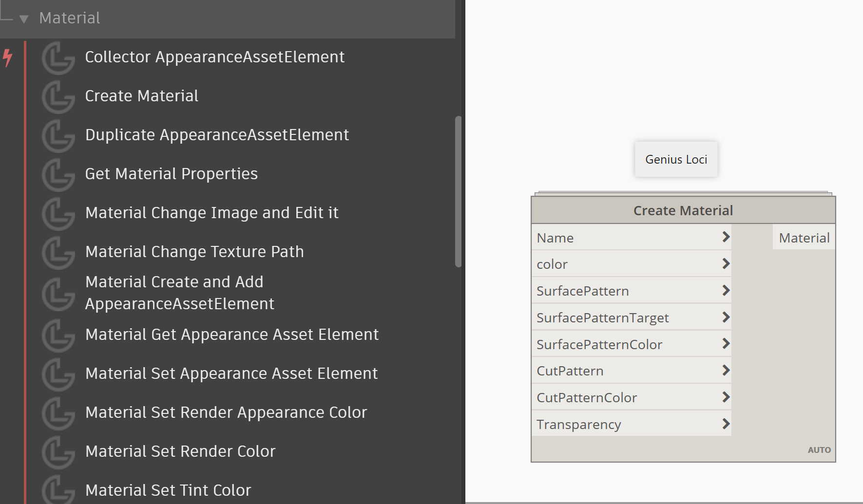863x504 pixels.
Task: Click the library panel scrollbar
Action: point(458,191)
